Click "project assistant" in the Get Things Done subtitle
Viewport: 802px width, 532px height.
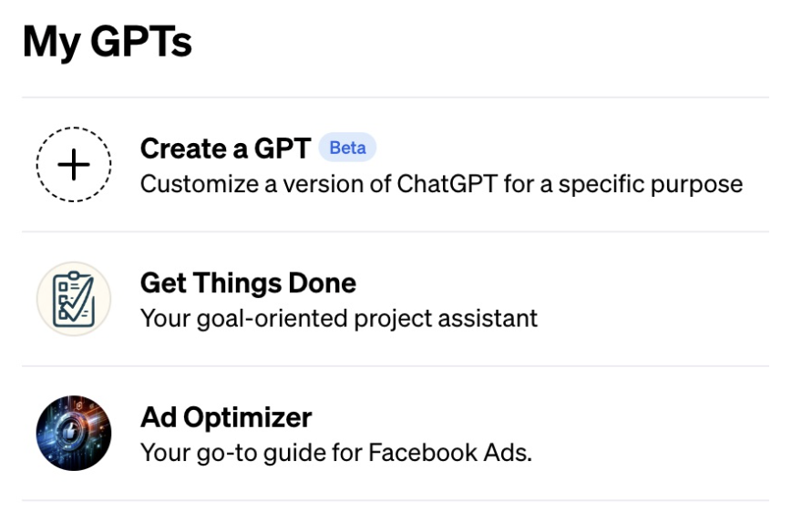tap(465, 318)
